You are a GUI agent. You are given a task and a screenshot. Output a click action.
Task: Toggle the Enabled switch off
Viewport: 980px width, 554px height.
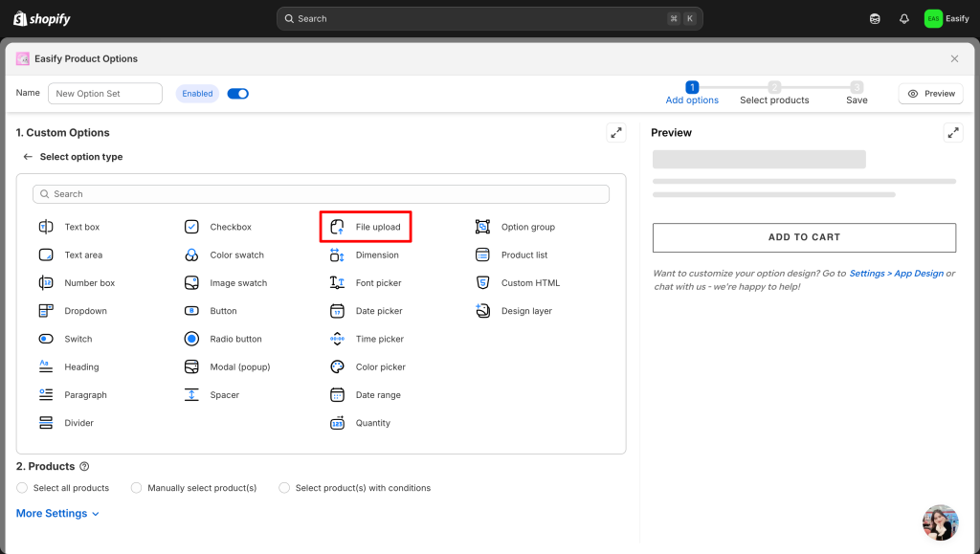(x=237, y=94)
